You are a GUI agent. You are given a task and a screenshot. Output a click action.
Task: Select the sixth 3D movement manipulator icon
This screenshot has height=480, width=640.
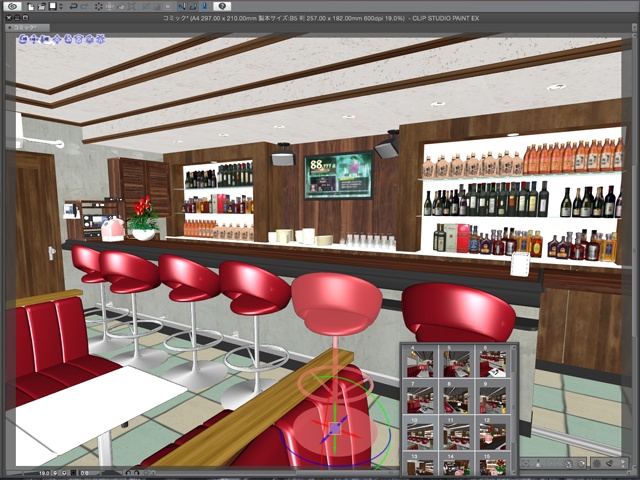(78, 39)
